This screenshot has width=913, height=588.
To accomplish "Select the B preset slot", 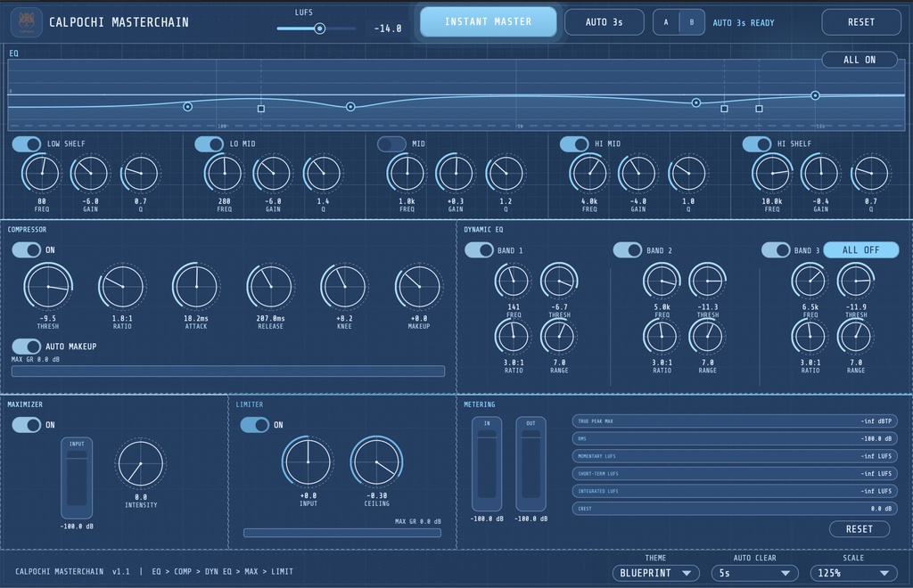I will (692, 22).
